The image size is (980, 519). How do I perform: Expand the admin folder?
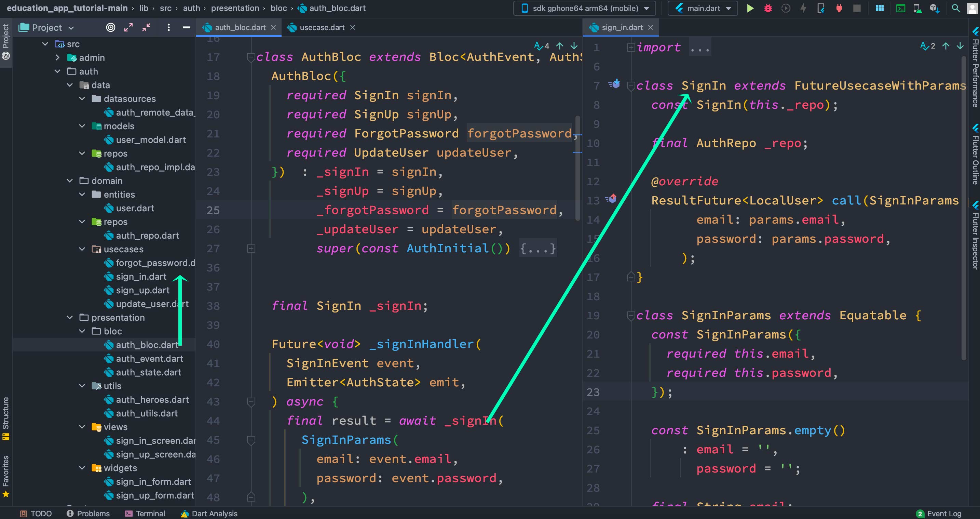57,57
